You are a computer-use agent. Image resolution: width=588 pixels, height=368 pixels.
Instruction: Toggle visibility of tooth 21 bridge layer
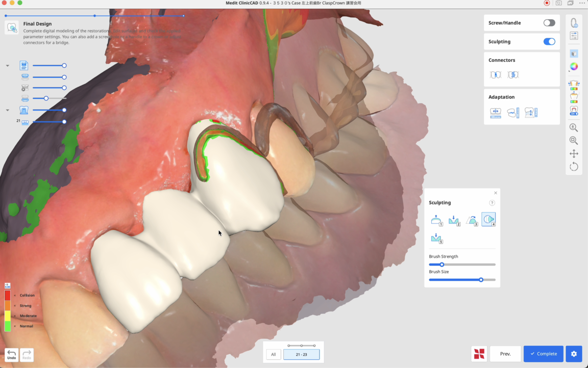(25, 122)
